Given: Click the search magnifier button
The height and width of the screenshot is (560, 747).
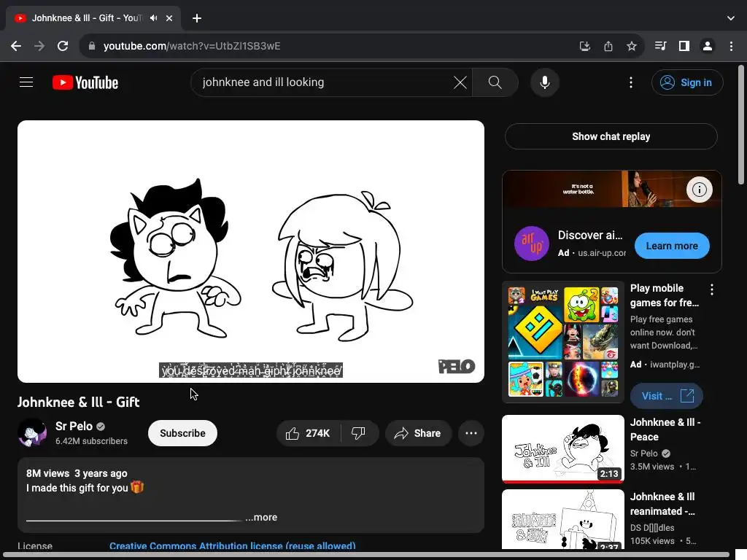Looking at the screenshot, I should (495, 82).
